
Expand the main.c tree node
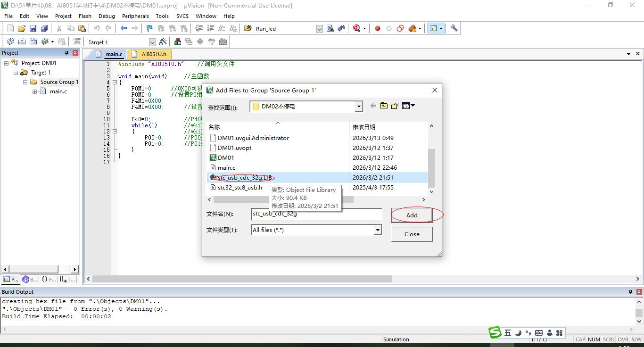35,91
